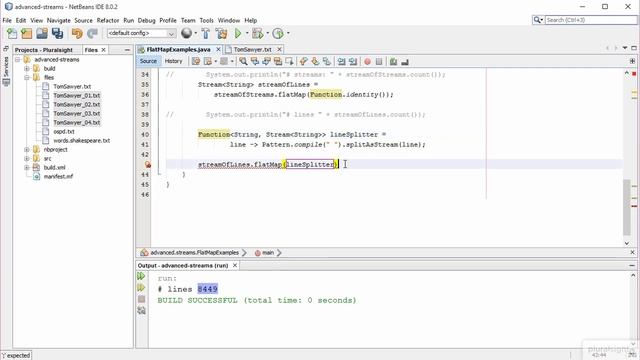Image resolution: width=640 pixels, height=360 pixels.
Task: Click the editor vertical scrollbar thumb
Action: click(x=627, y=207)
